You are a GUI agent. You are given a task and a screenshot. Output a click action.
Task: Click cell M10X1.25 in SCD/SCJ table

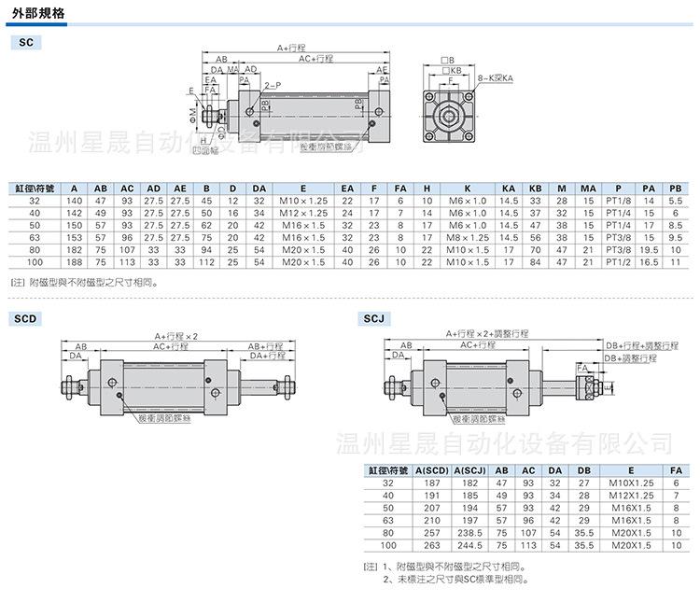(631, 483)
